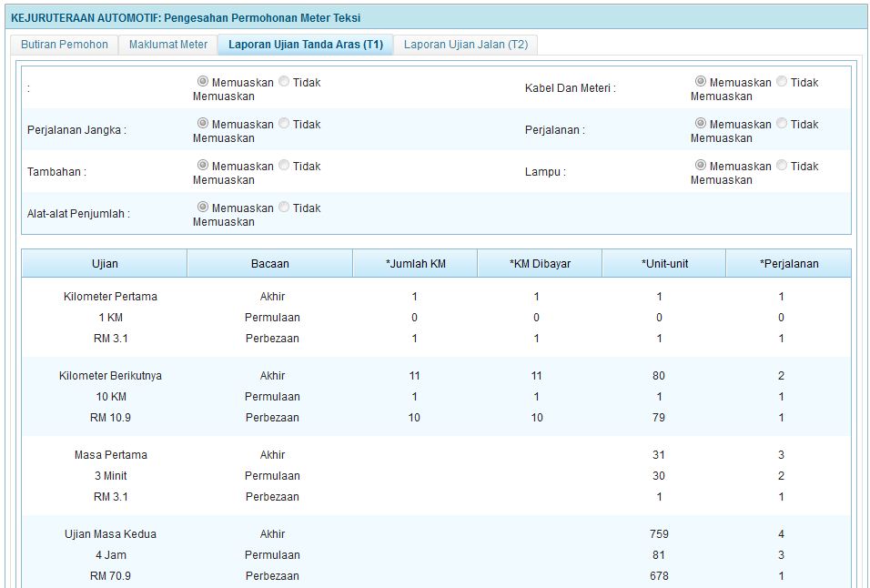Select Tidak Memuaskan in the unlabeled first row
Image resolution: width=870 pixels, height=588 pixels.
click(284, 82)
